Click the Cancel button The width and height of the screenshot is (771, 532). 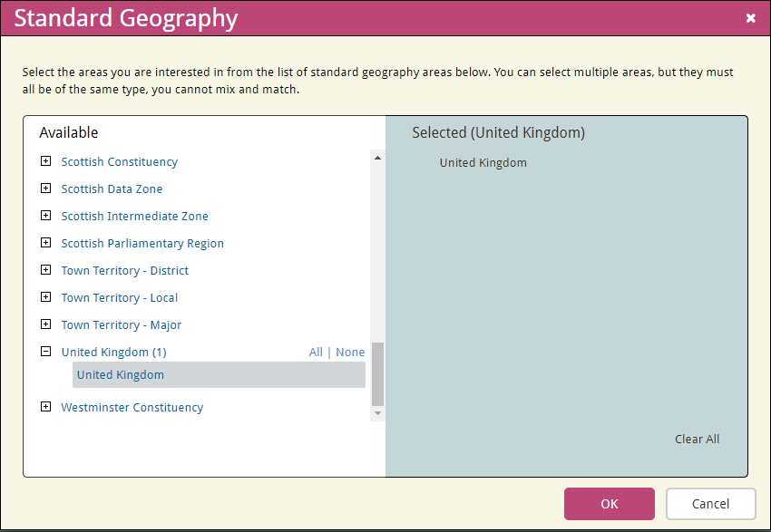(x=710, y=504)
